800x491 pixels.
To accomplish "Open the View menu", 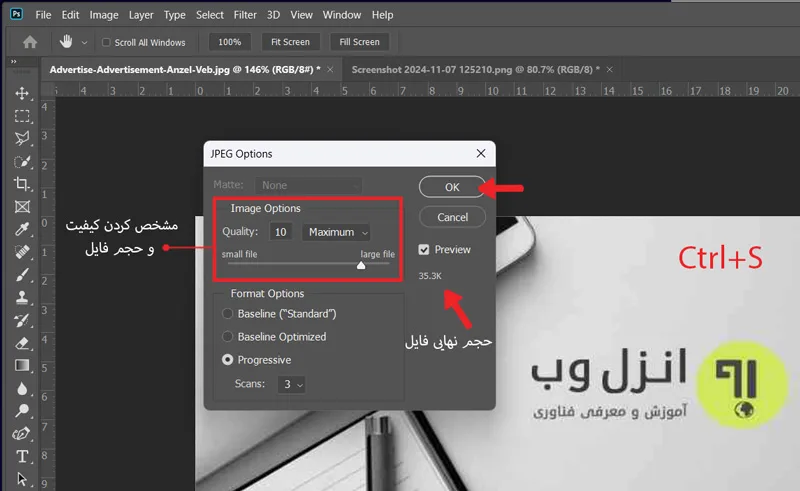I will click(x=302, y=15).
